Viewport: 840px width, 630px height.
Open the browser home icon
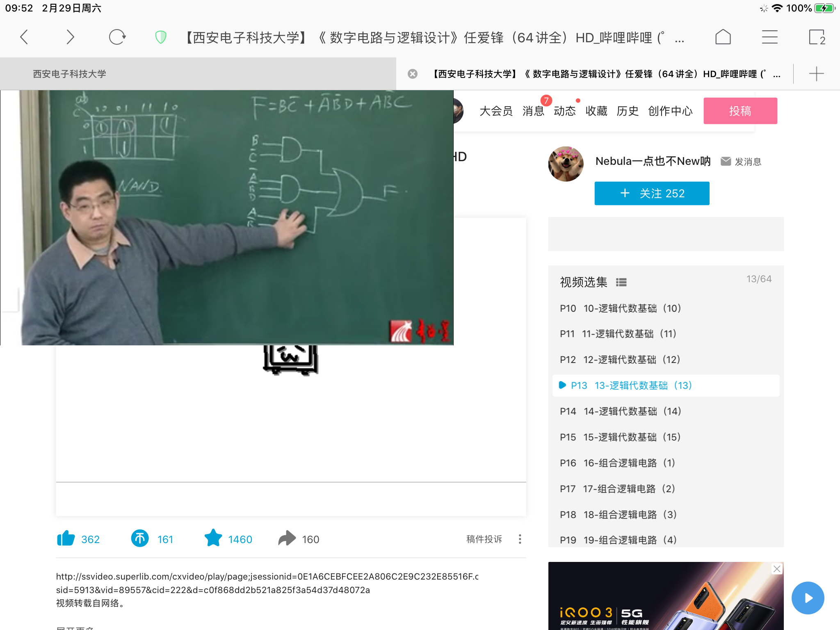pyautogui.click(x=723, y=37)
